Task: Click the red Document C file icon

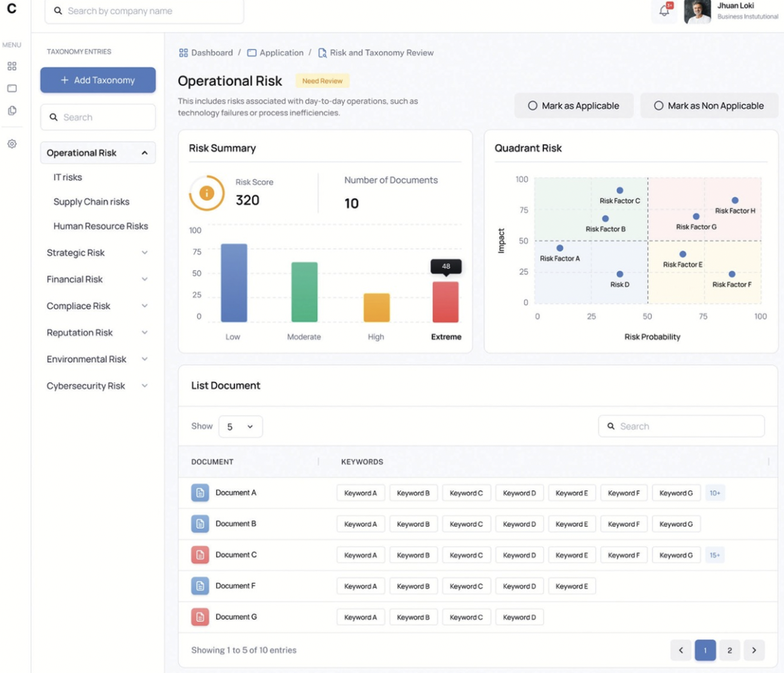Action: tap(200, 555)
